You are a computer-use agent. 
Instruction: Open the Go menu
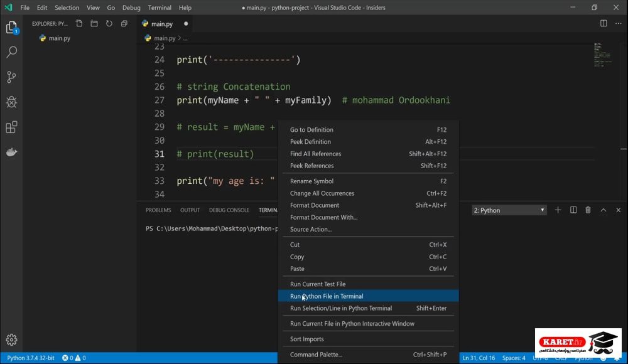[111, 8]
